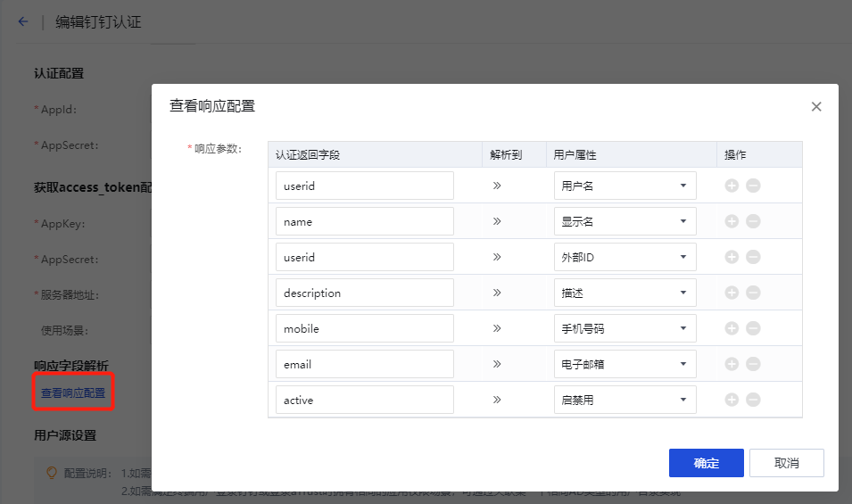Open the 手机号码 attribute dropdown

pos(625,328)
